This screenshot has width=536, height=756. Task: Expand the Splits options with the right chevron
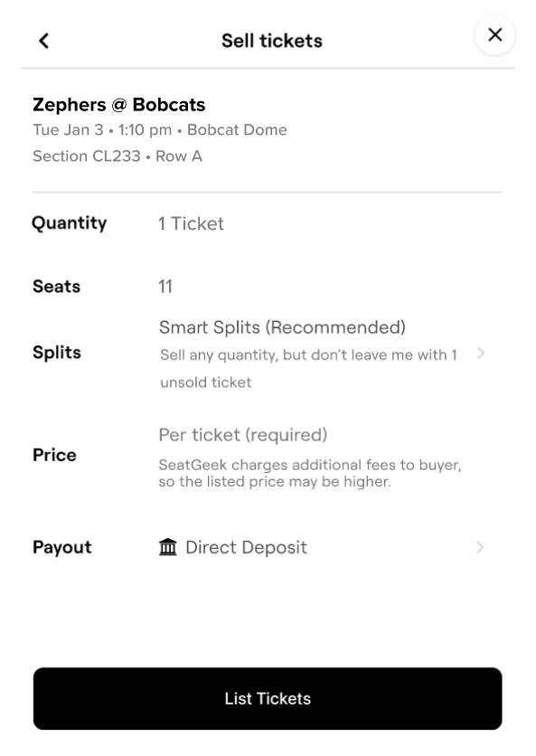point(480,353)
